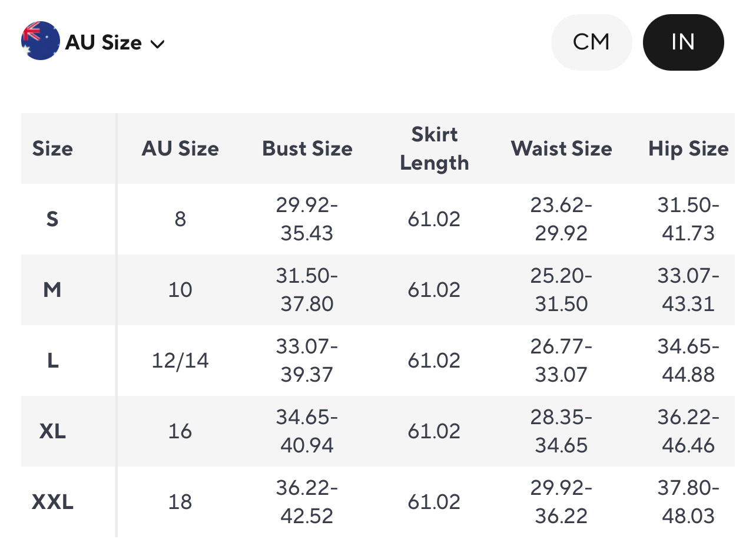Image resolution: width=756 pixels, height=542 pixels.
Task: Click the 29.92-35.43 bust size cell
Action: pyautogui.click(x=307, y=219)
